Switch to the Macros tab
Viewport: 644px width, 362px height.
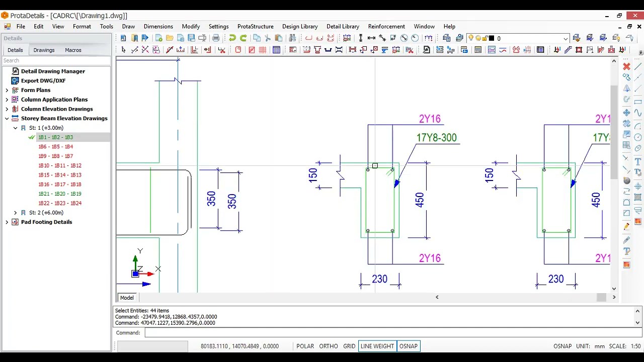(x=73, y=50)
